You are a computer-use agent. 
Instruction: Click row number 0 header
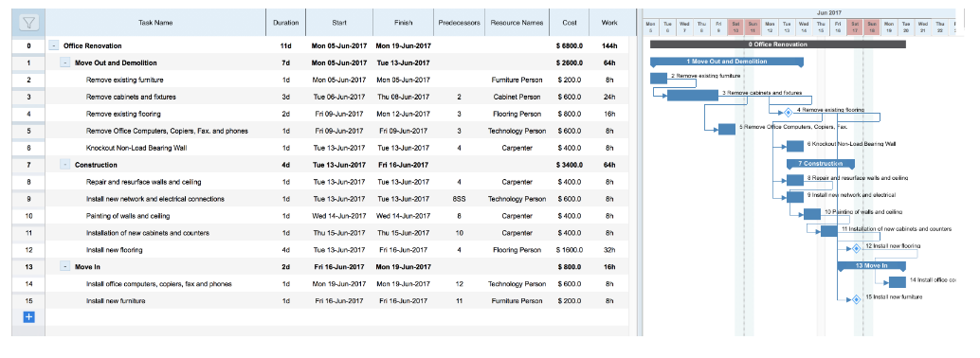pyautogui.click(x=28, y=45)
